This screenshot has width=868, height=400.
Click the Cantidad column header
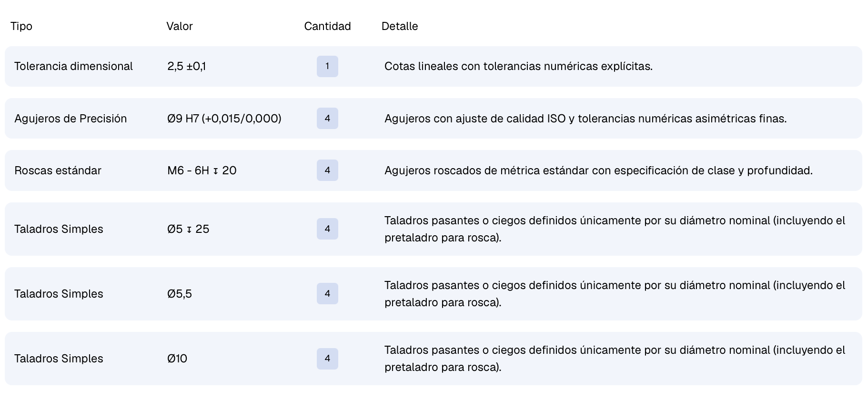(327, 26)
